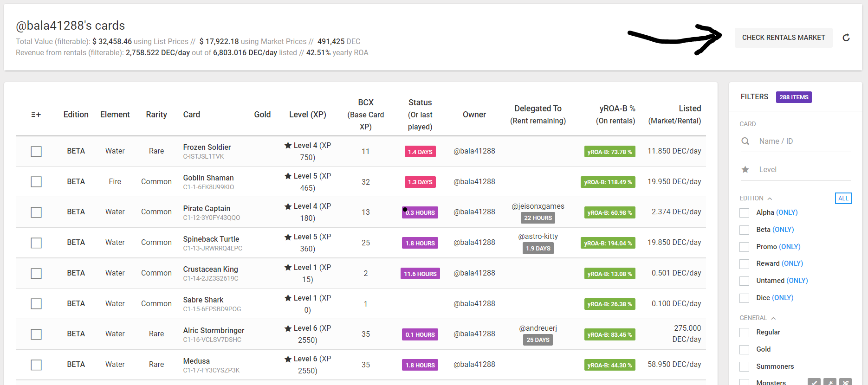
Task: Click ONLY link next to Alpha
Action: point(787,212)
